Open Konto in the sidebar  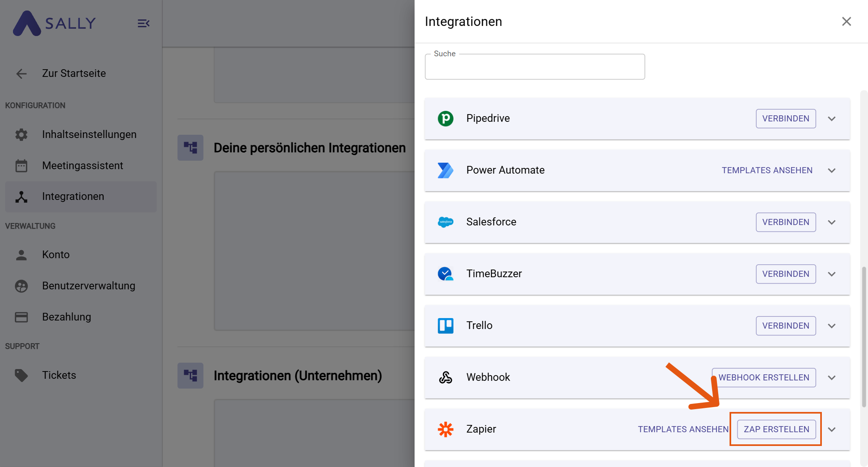point(81,255)
